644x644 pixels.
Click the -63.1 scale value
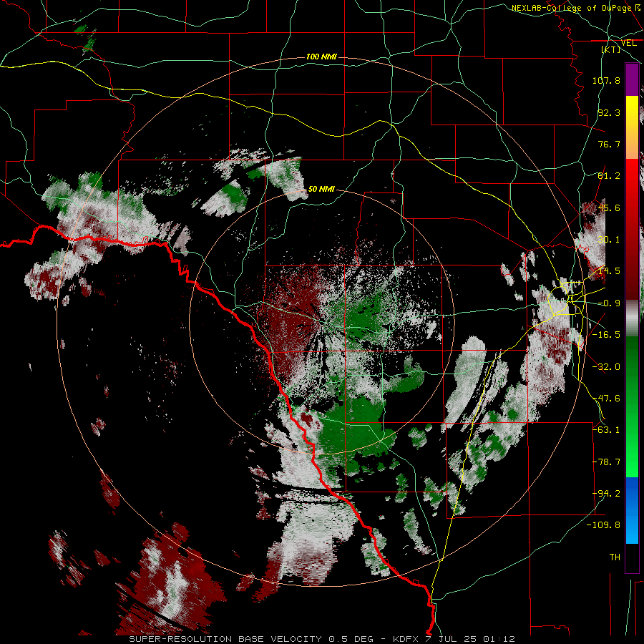[x=606, y=430]
